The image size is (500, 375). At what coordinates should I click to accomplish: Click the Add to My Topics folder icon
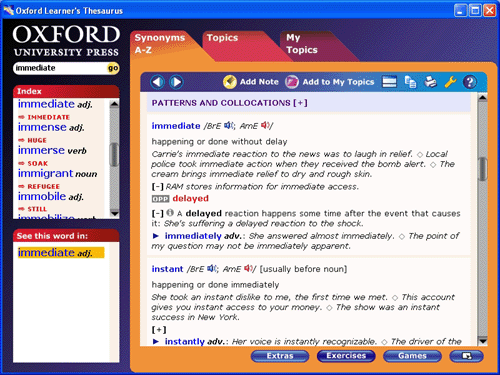coord(292,82)
